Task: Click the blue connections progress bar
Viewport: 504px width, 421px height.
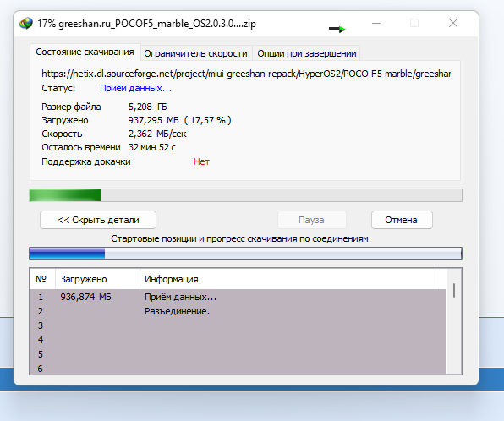Action: [245, 254]
